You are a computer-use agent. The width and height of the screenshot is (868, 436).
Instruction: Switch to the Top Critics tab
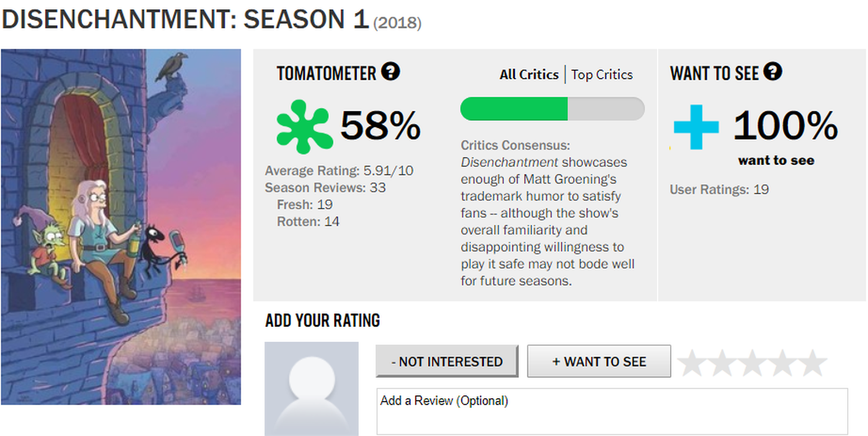(x=602, y=75)
